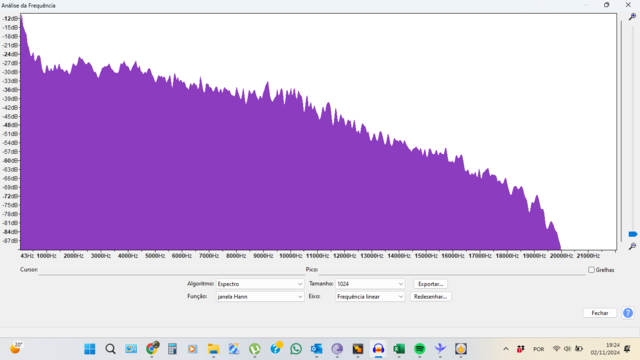640x360 pixels.
Task: Expand the Algoritmo dropdown showing Espectro
Action: 260,284
